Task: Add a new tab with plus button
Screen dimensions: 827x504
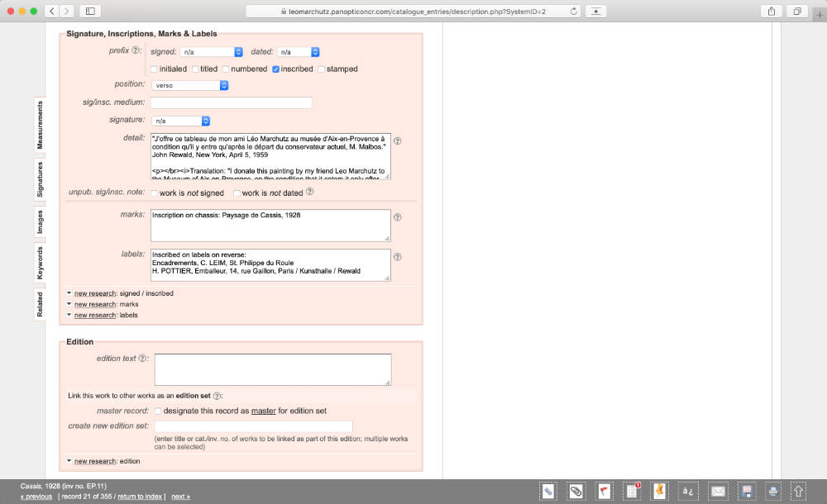Action: tap(819, 15)
